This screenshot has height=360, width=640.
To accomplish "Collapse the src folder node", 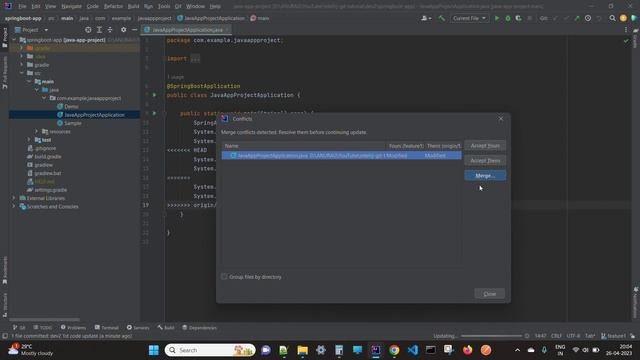I will point(22,73).
